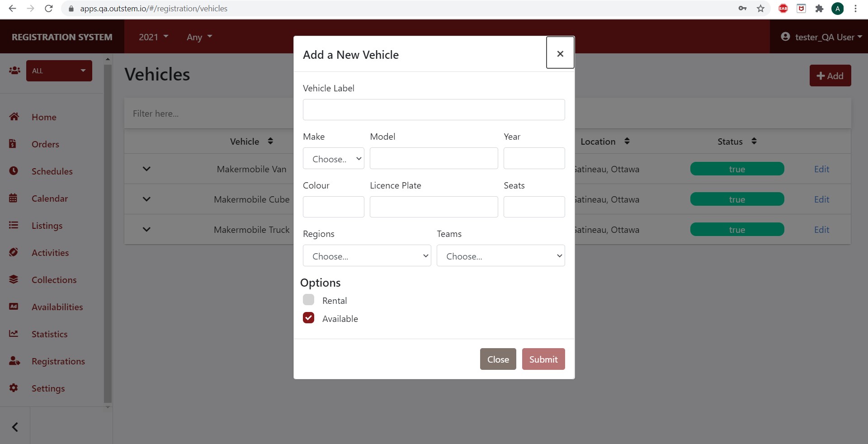Click the team users icon beside ALL
This screenshot has height=444, width=868.
(14, 71)
